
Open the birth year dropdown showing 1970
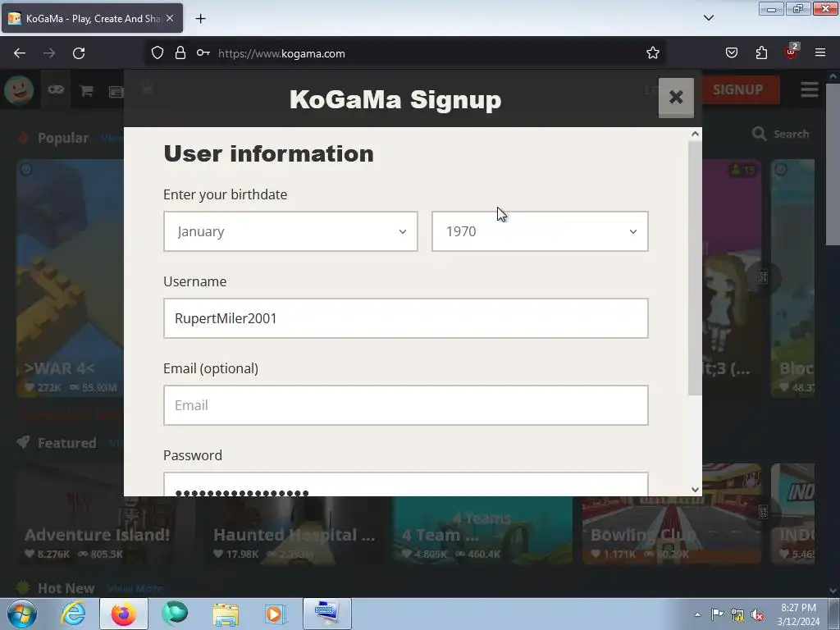pos(540,231)
